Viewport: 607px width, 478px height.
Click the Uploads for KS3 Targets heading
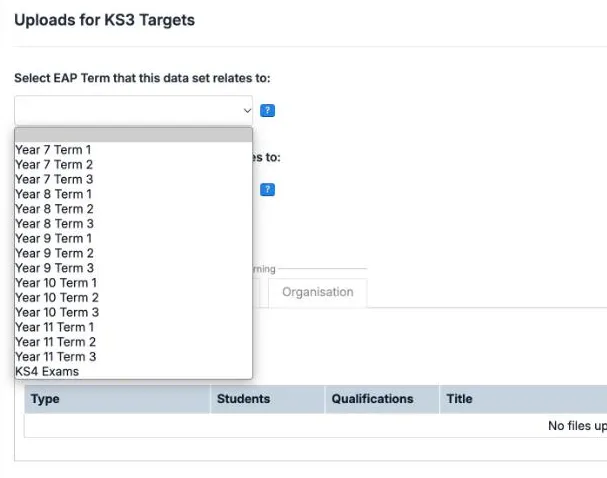(105, 20)
